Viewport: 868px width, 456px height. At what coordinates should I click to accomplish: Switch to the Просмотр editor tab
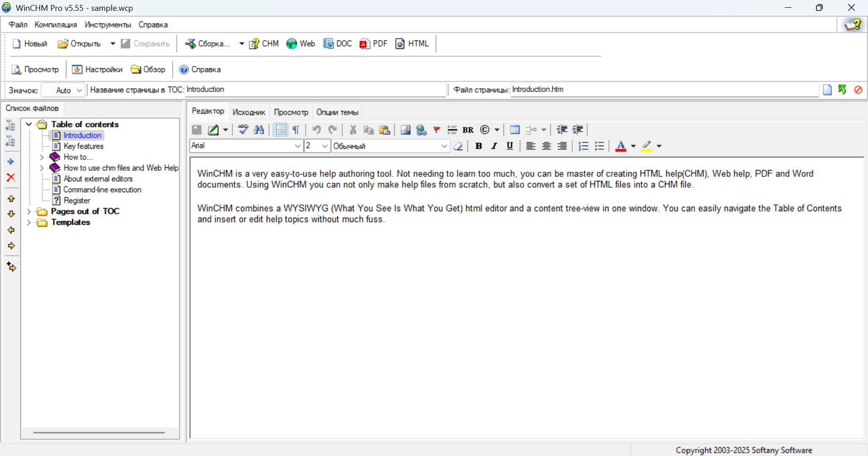291,112
